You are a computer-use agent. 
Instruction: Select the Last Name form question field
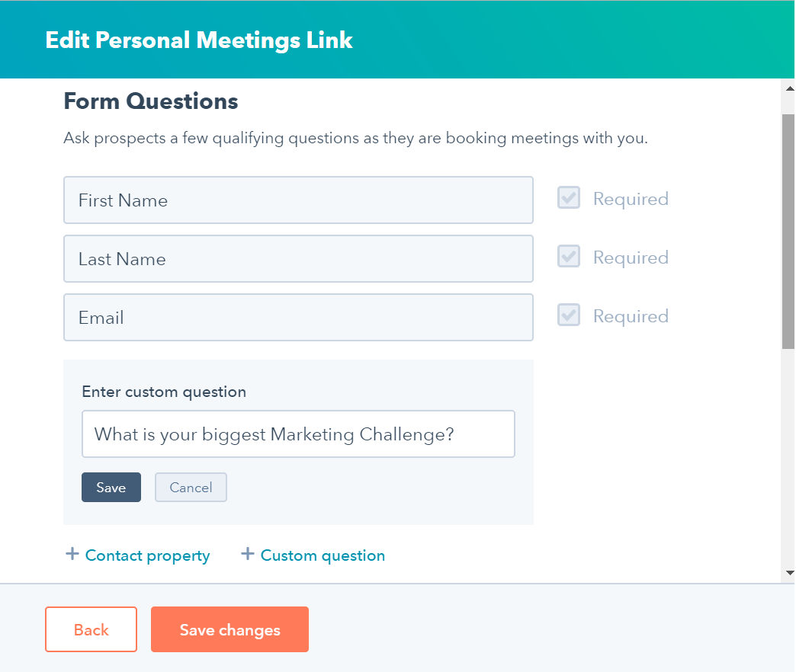298,259
